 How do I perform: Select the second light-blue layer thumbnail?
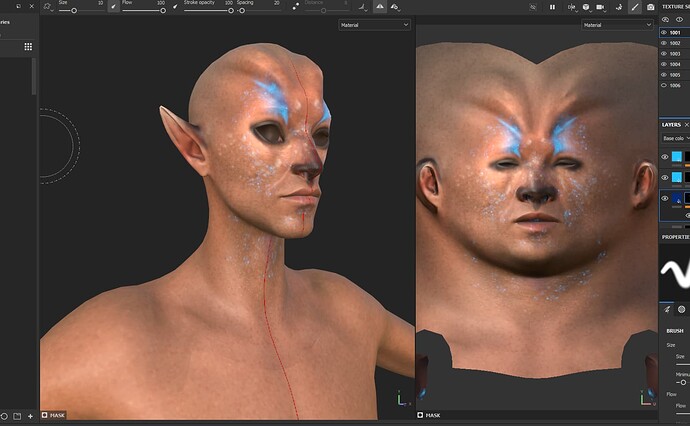click(676, 177)
